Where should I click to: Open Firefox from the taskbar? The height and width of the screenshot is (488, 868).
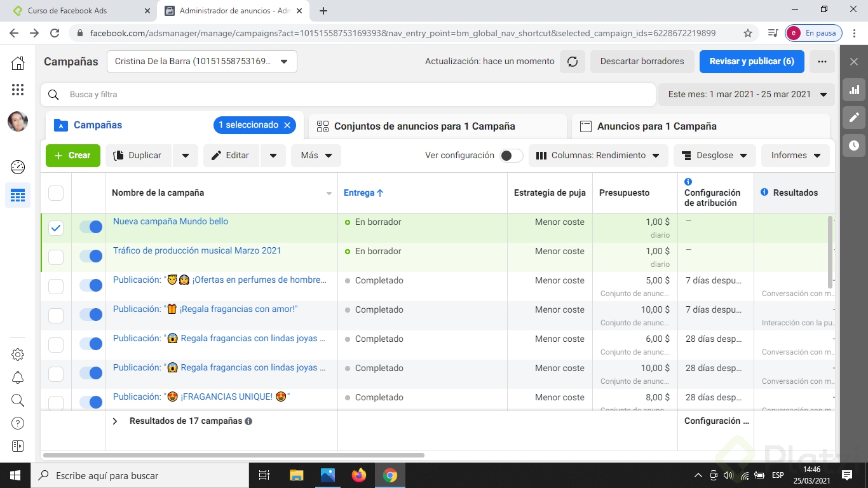coord(359,475)
